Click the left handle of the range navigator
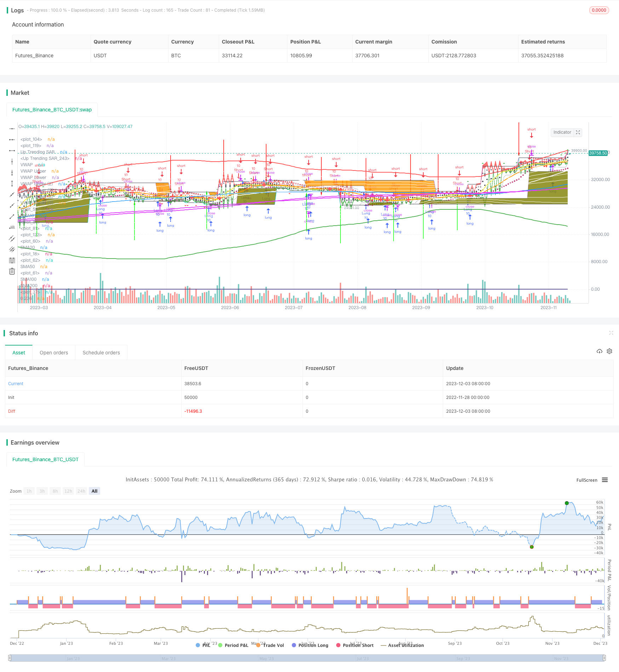 tap(10, 658)
